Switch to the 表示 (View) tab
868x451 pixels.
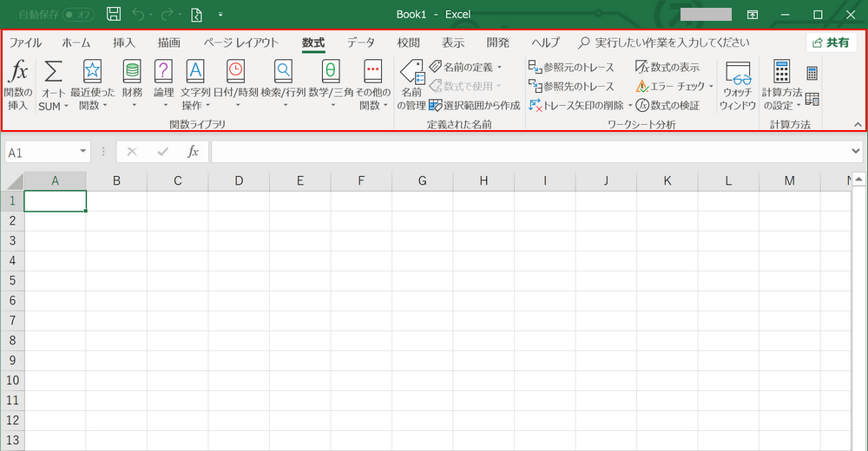(x=453, y=42)
